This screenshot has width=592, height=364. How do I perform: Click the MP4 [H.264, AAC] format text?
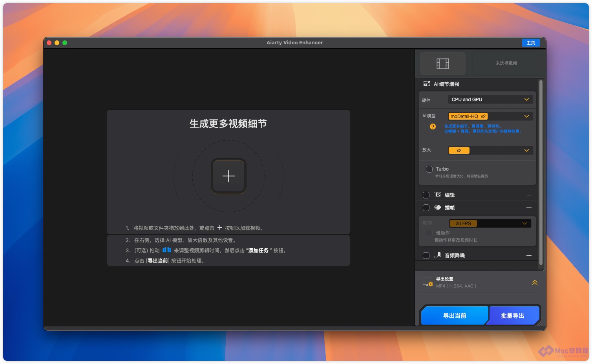456,286
